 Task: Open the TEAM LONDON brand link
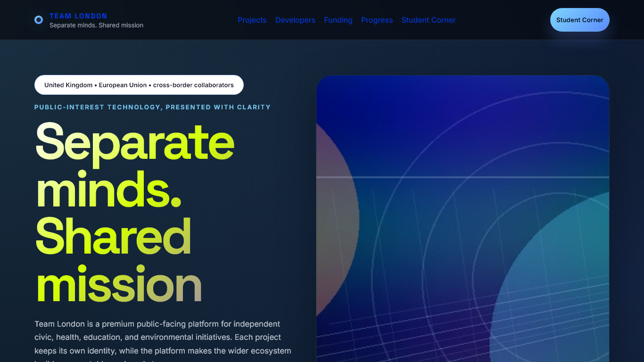click(x=78, y=16)
